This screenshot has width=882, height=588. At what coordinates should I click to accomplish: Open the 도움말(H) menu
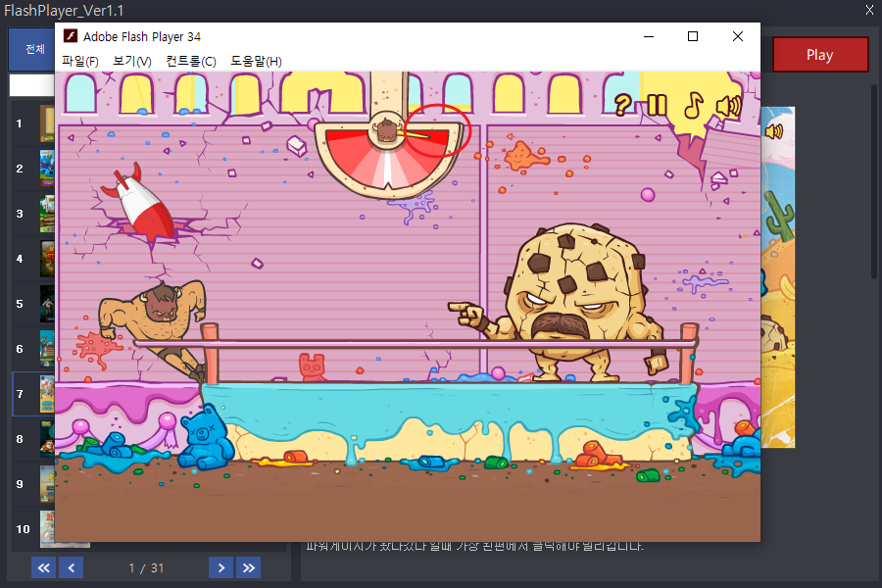[256, 61]
